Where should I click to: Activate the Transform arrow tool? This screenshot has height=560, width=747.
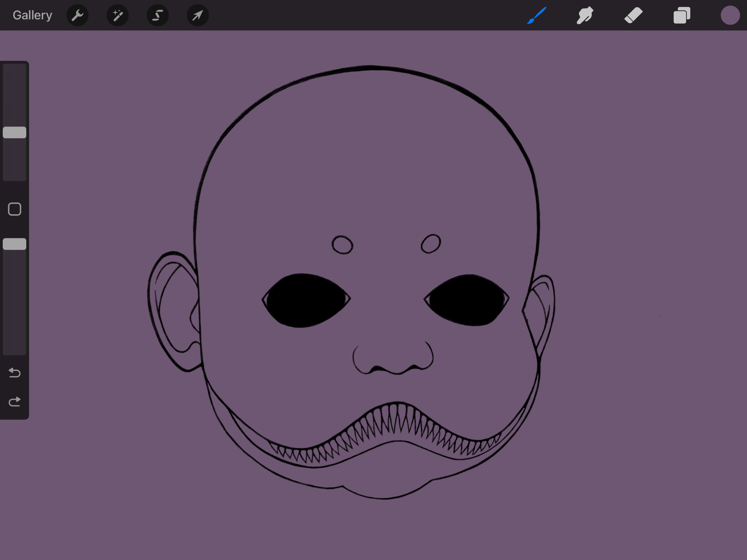coord(197,15)
